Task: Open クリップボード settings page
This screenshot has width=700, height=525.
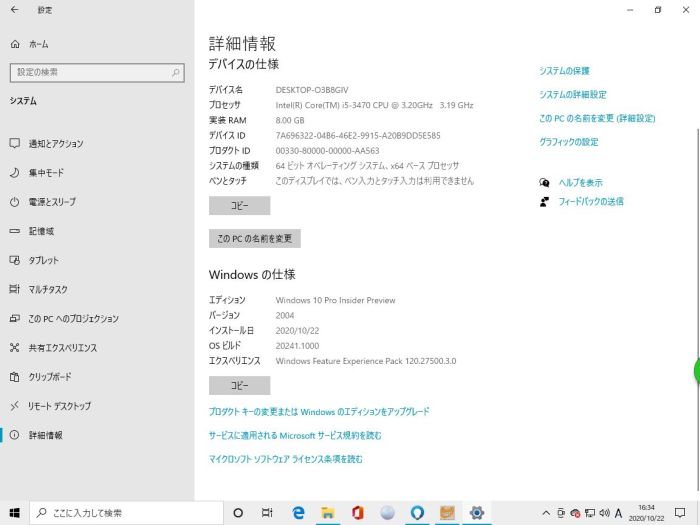Action: pyautogui.click(x=50, y=377)
